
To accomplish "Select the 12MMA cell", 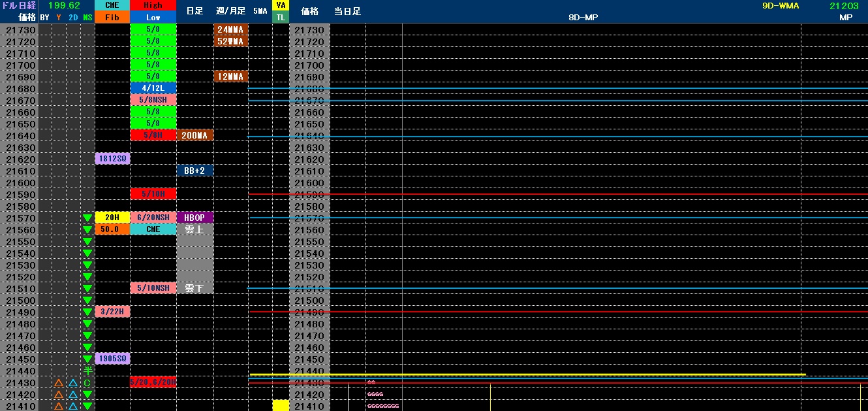I will [x=230, y=76].
